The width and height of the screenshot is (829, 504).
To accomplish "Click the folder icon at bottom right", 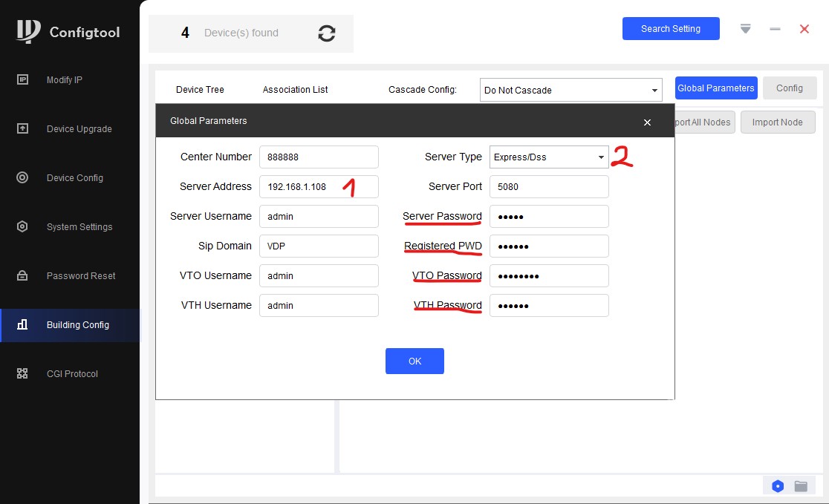I will (801, 486).
